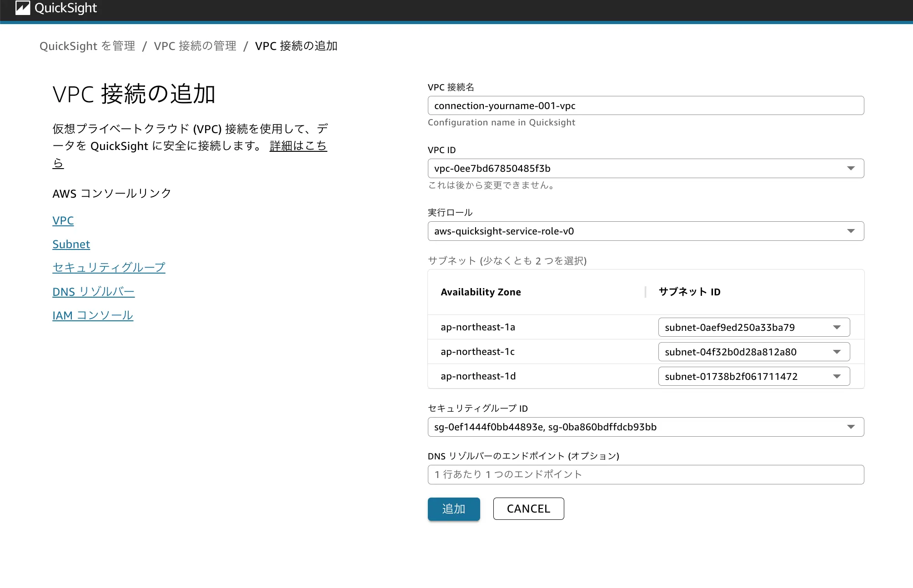
Task: Open subnet dropdown for ap-northeast-1a
Action: pos(837,328)
